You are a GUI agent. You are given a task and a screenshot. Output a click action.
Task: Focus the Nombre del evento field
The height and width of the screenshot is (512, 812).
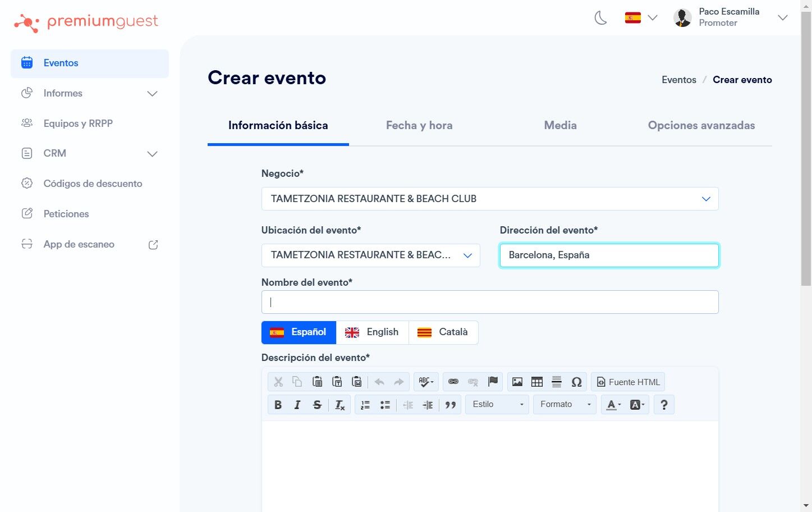click(490, 302)
